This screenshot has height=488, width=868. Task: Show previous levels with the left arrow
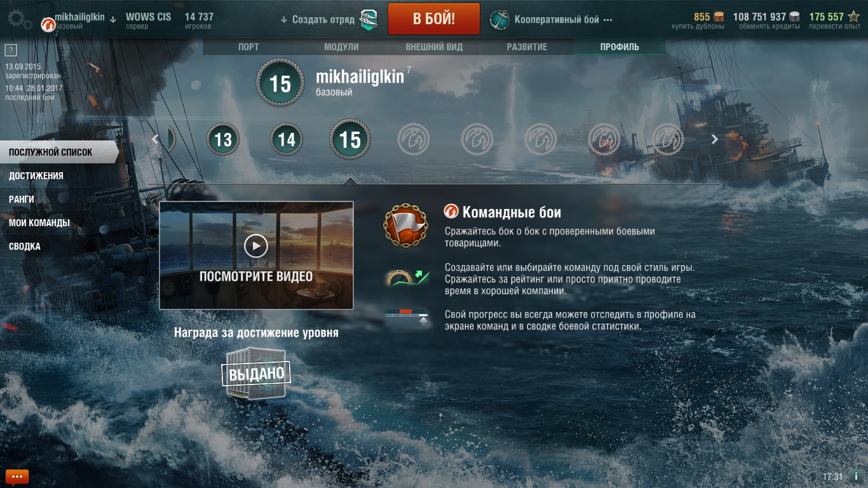(156, 139)
